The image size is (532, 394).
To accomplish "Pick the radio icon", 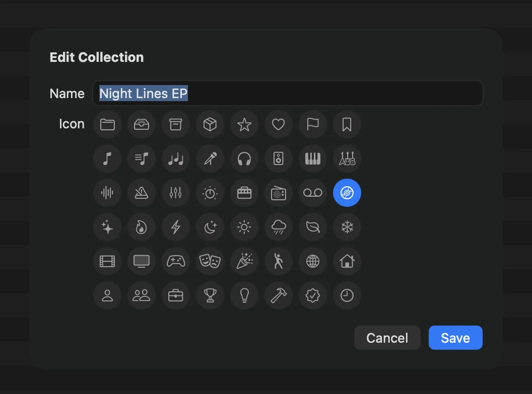I will 279,193.
